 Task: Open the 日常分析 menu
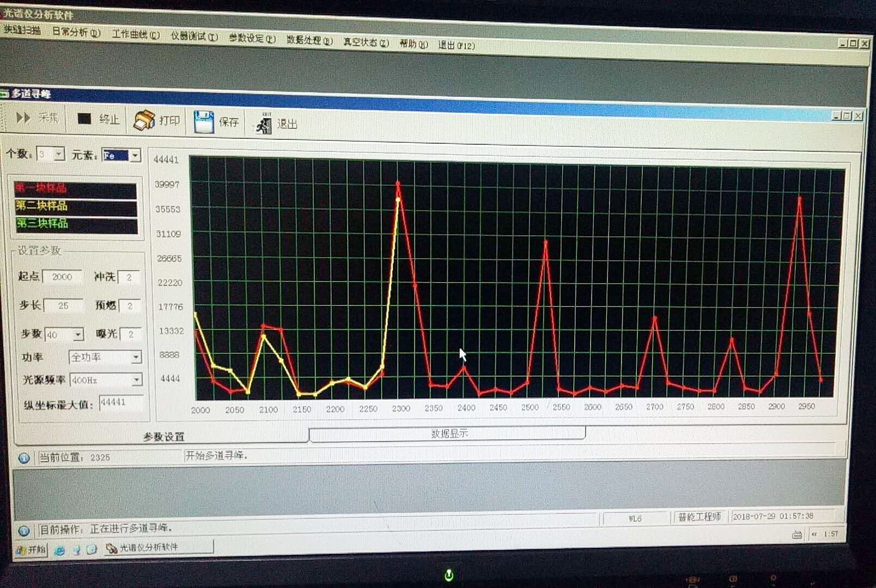tap(76, 32)
